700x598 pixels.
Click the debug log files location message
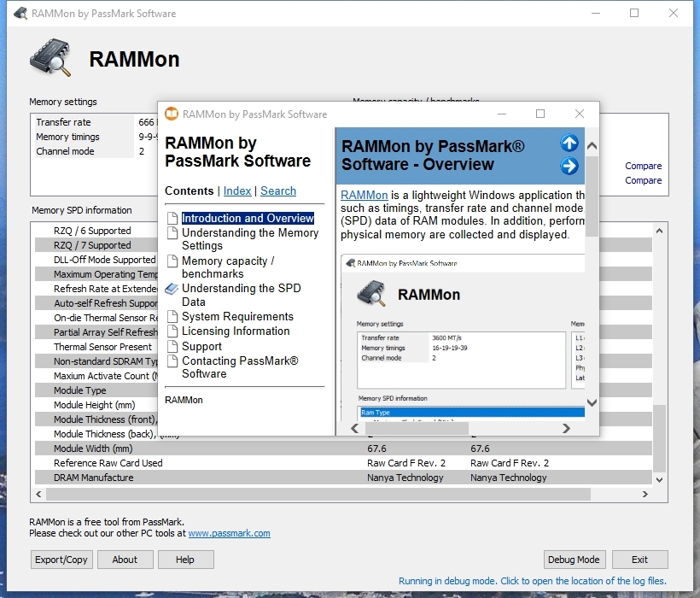click(x=532, y=582)
